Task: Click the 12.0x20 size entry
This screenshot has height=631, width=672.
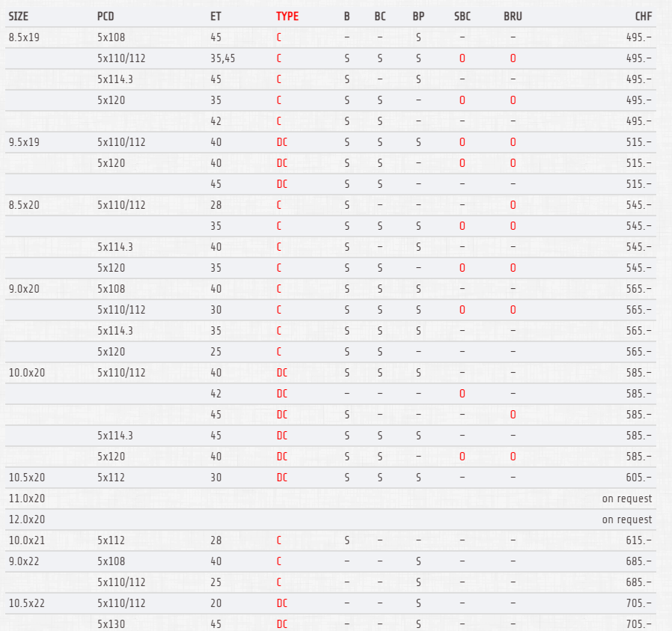Action: [x=26, y=519]
